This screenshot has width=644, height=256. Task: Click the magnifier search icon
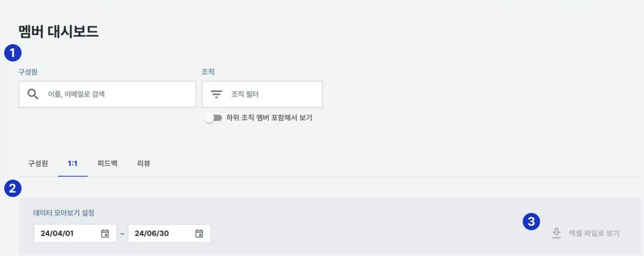33,94
